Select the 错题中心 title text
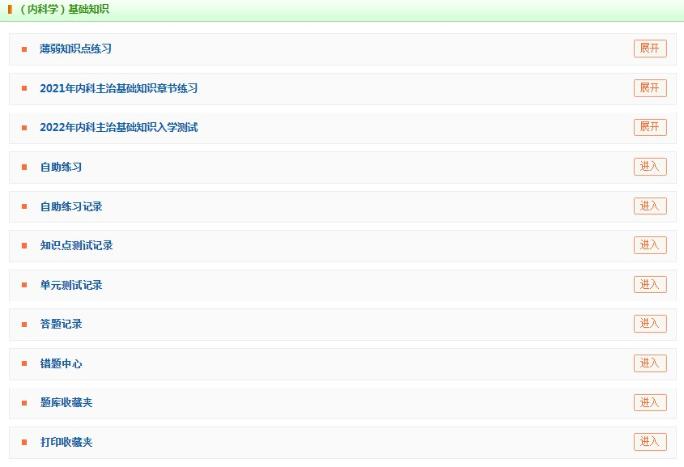The height and width of the screenshot is (467, 684). point(60,364)
